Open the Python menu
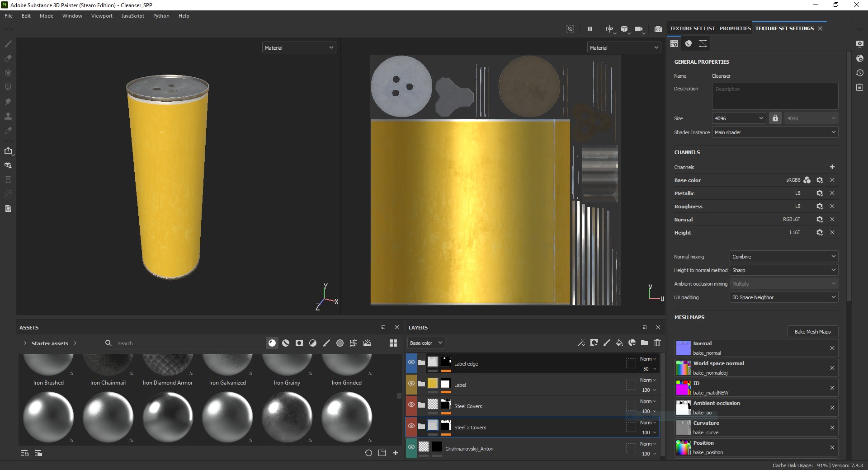 pyautogui.click(x=161, y=16)
